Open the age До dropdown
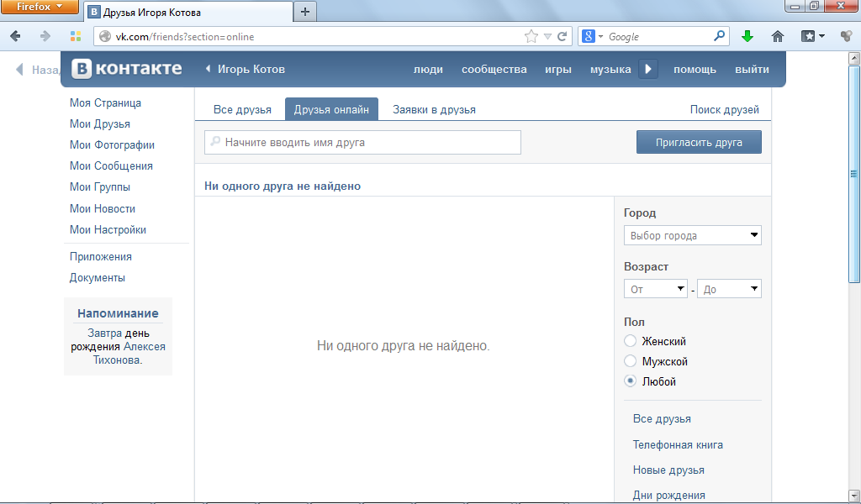 728,289
